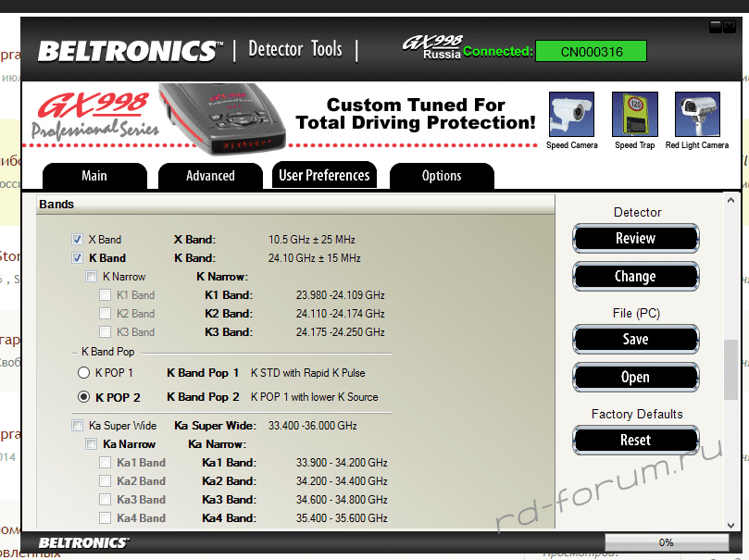Click the 24.10 GHz ± 15 MHz value
The width and height of the screenshot is (749, 560).
314,258
